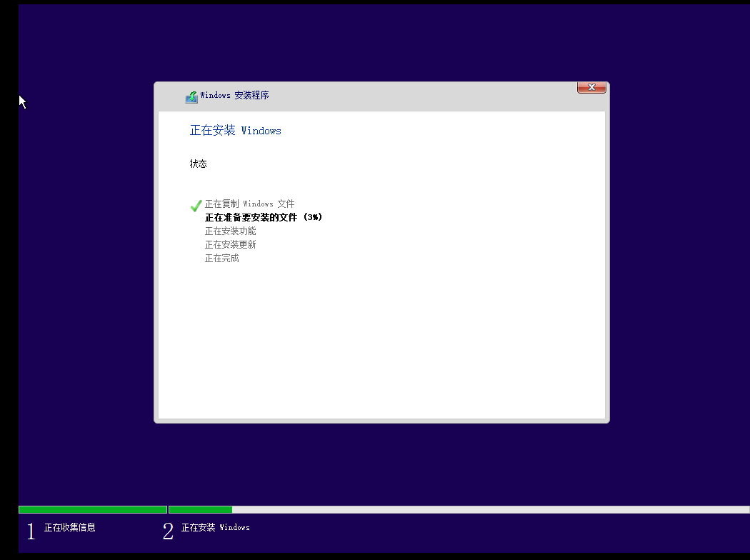
Task: Click the 正在安装功能 status line
Action: [x=231, y=231]
